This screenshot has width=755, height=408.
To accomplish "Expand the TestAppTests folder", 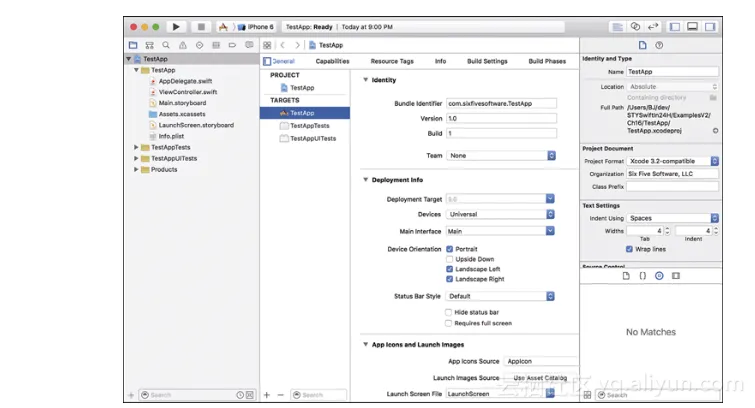I will click(x=136, y=147).
